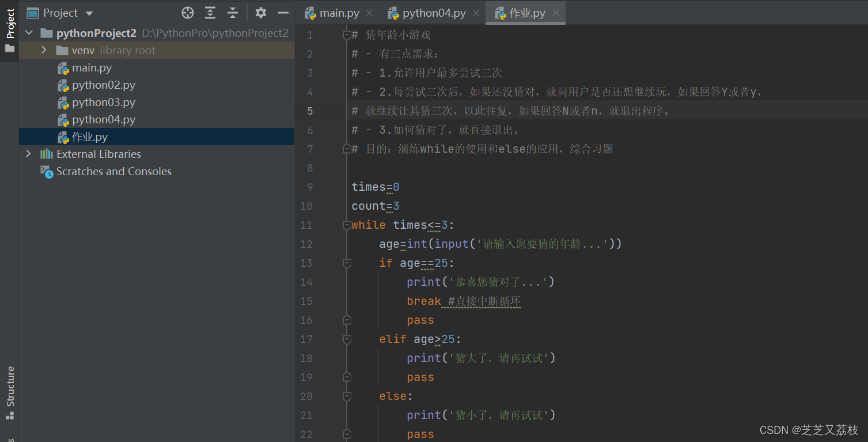Click the '# 猜年龄小游戏' comment on line 1

391,35
